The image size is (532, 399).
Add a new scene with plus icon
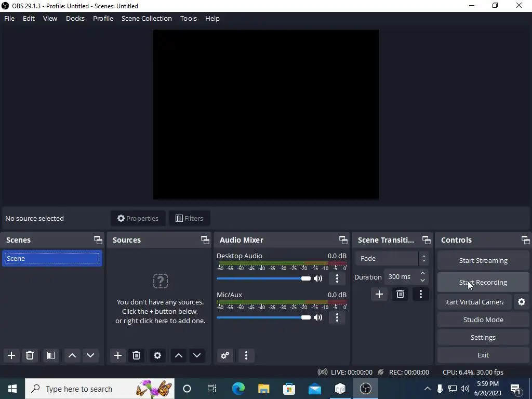coord(11,355)
